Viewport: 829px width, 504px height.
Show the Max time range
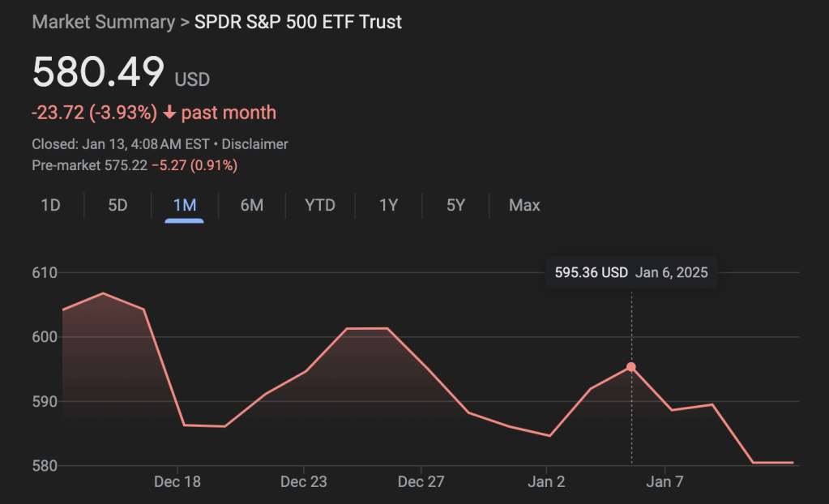(524, 205)
